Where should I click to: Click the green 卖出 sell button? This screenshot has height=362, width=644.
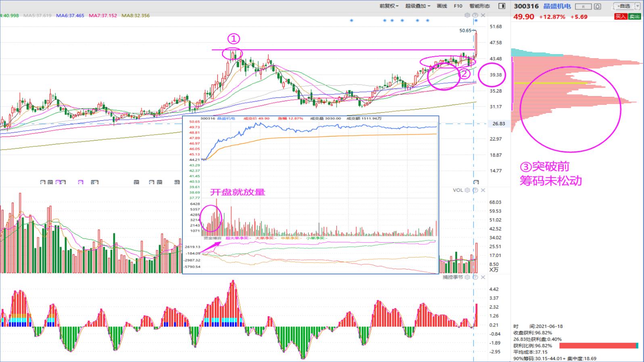tap(634, 17)
